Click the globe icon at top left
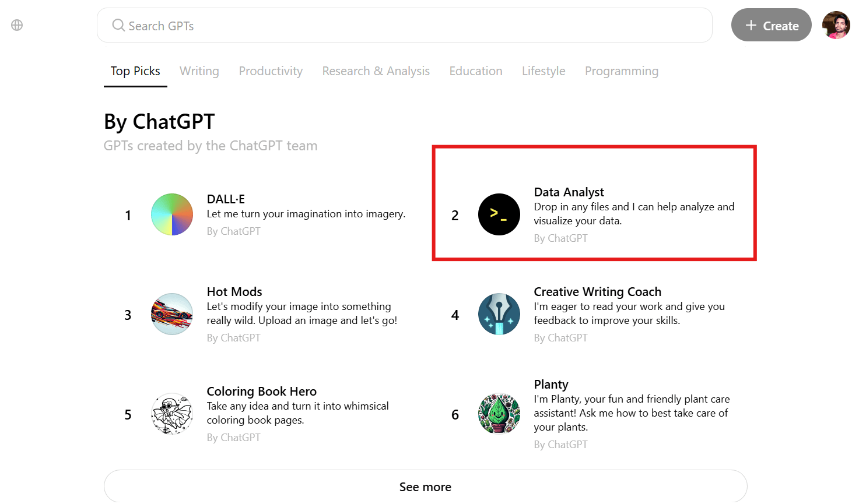Screen dimensions: 859x504 [17, 25]
